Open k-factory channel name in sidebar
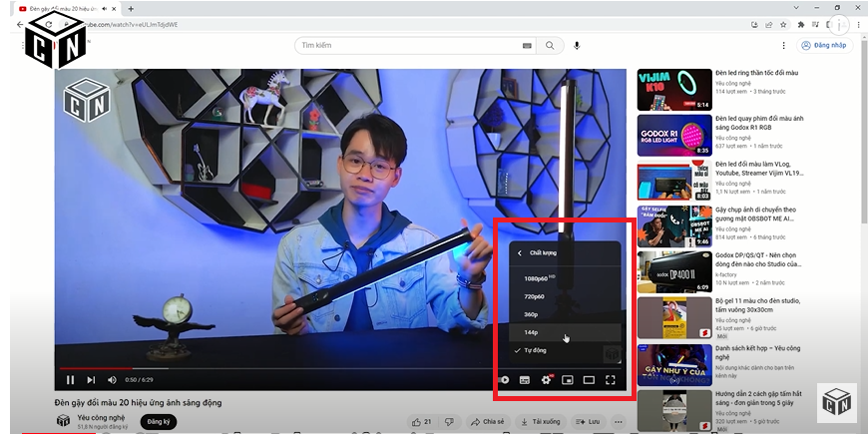This screenshot has height=434, width=868. tap(727, 274)
